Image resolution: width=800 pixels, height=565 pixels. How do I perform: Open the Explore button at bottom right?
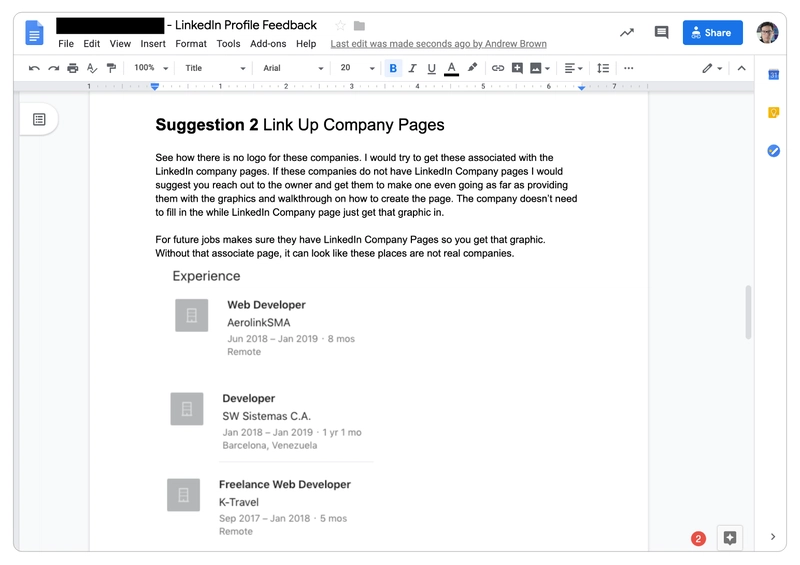tap(730, 537)
